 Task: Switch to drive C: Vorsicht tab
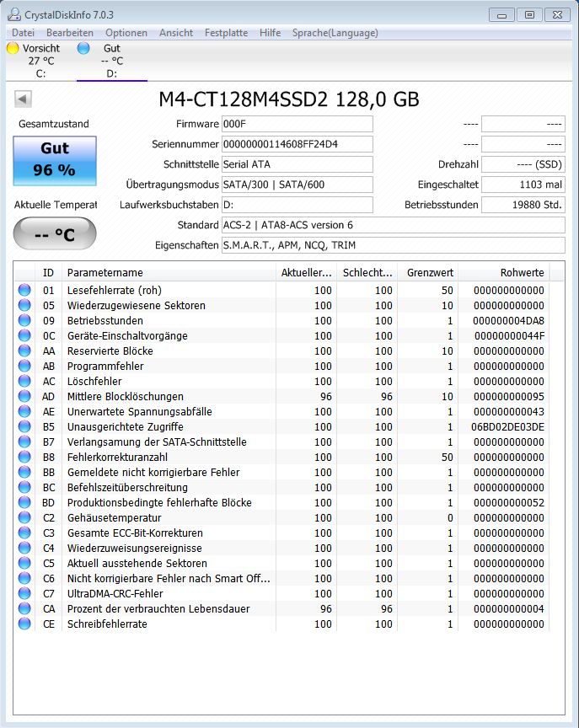pos(40,61)
